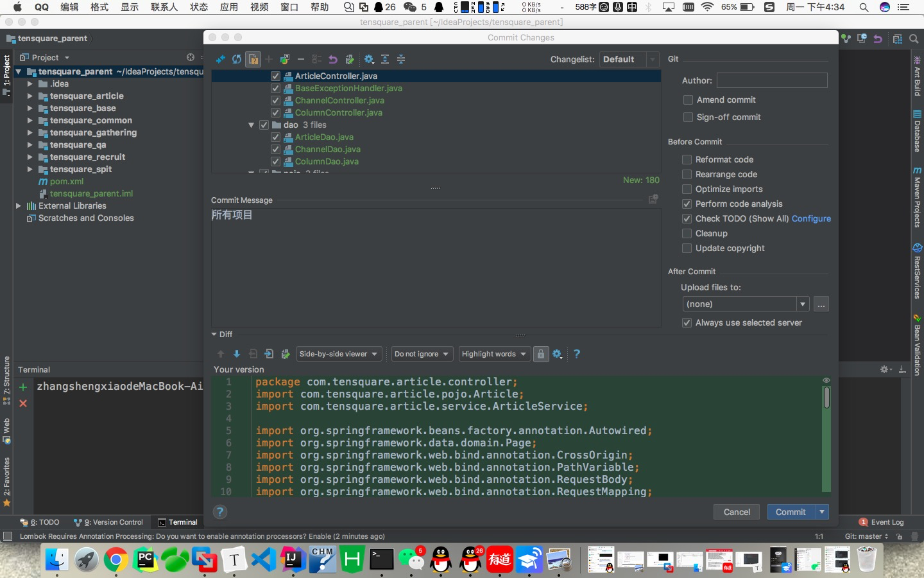Click Move to Another Changelist icon

point(285,59)
